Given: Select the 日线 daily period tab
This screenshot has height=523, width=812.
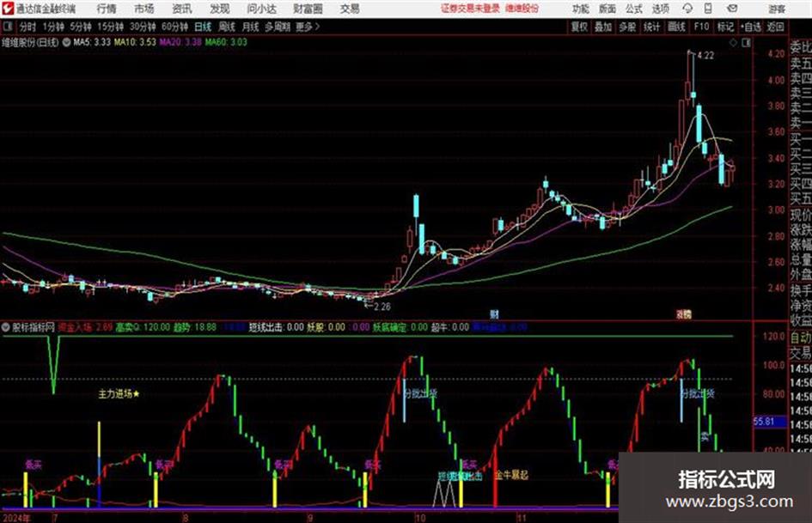Looking at the screenshot, I should point(203,27).
